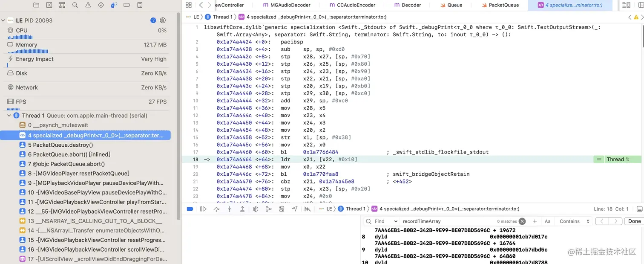Image resolution: width=644 pixels, height=264 pixels.
Task: Select the Debug navigator spray icon
Action: (114, 5)
